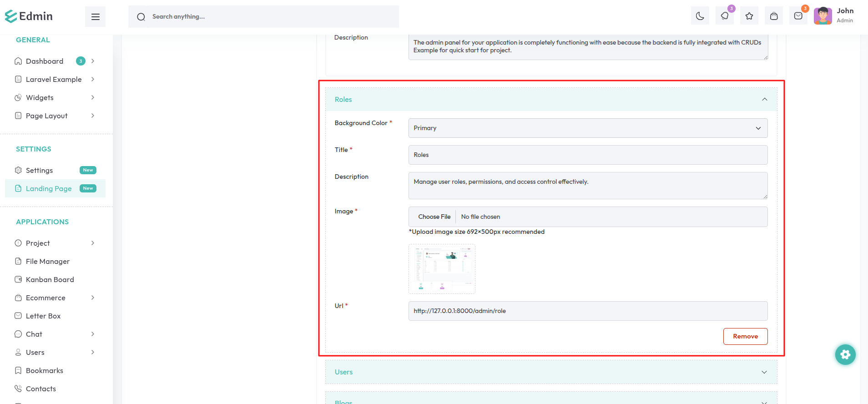Open Landing Page in sidebar

point(49,188)
